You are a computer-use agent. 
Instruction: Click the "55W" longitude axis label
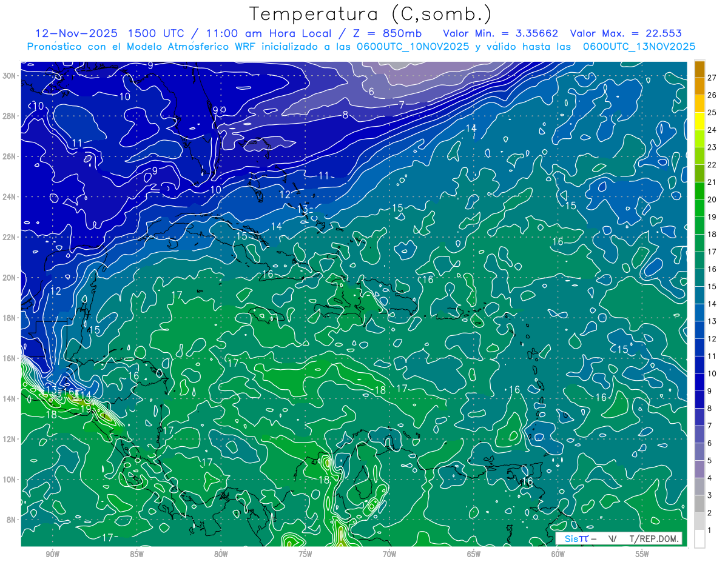point(642,554)
